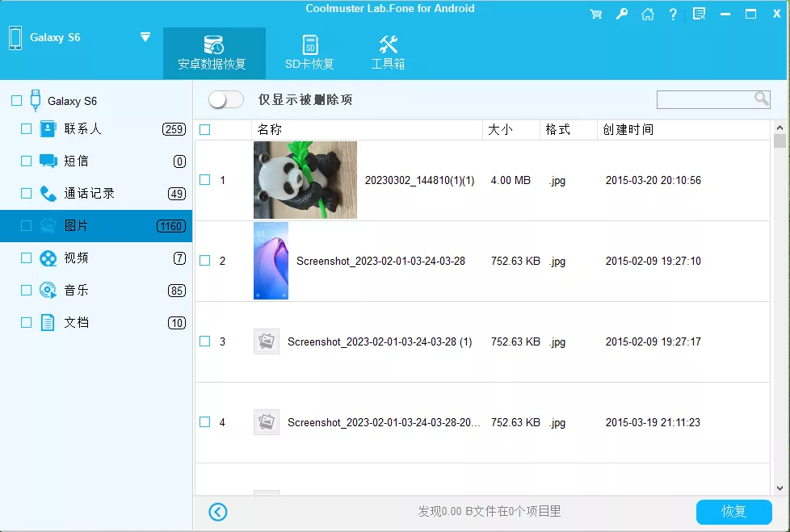
Task: Enable 仅显示被删除项 deleted-only switch
Action: point(225,98)
